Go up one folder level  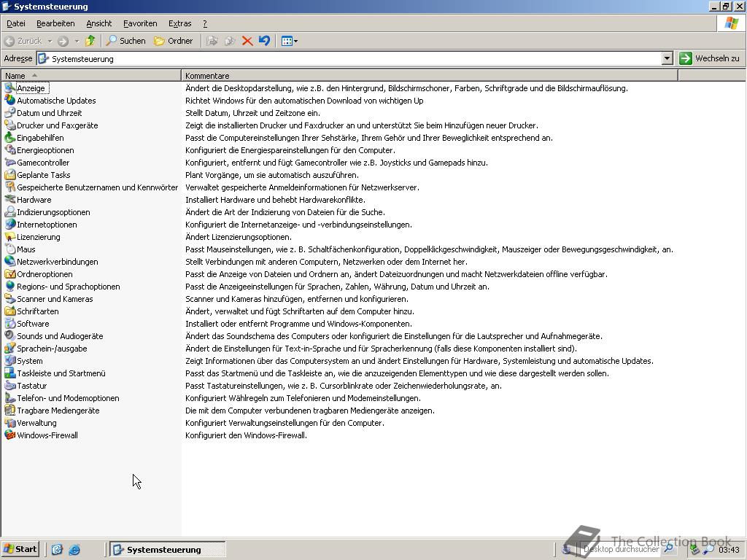point(90,41)
